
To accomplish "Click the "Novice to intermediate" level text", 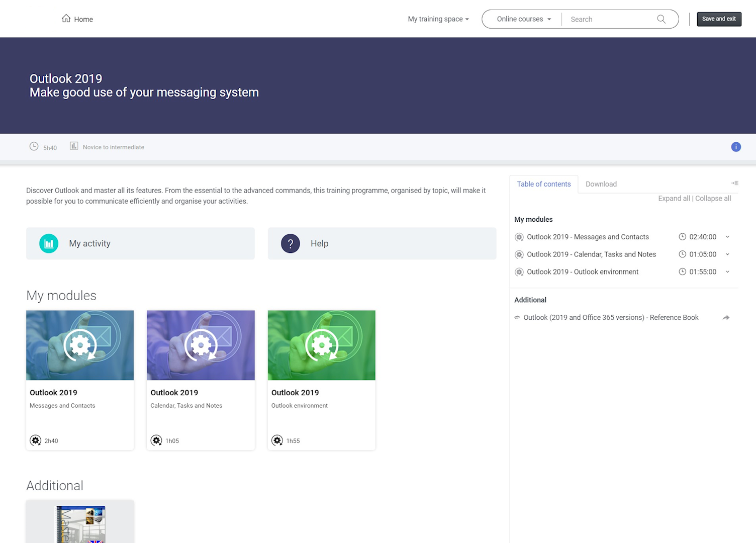I will click(x=114, y=147).
